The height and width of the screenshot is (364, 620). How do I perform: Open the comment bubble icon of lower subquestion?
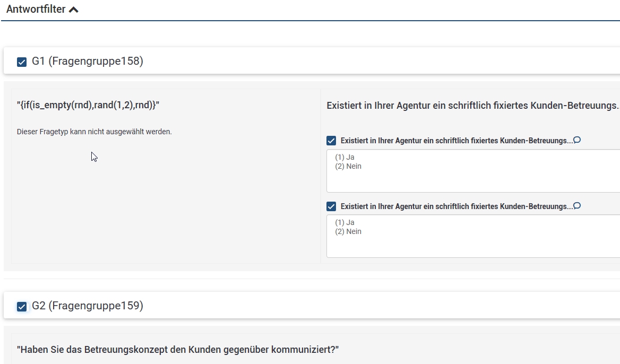577,206
